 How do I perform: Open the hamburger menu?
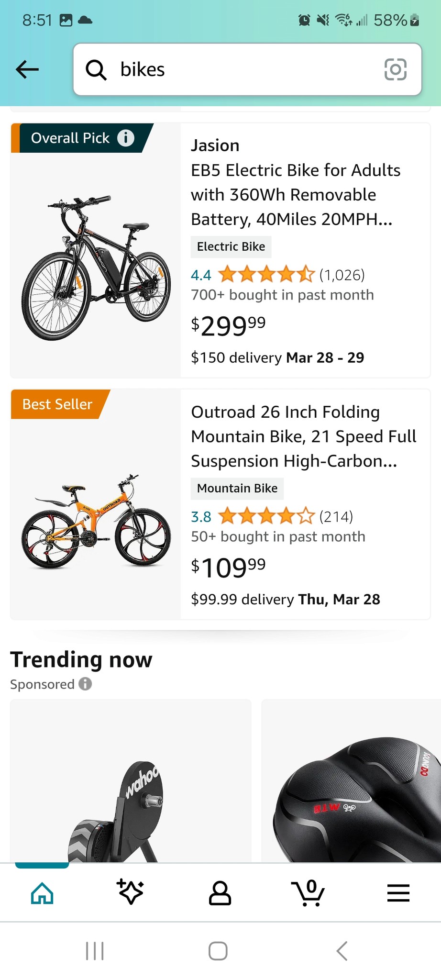click(x=398, y=892)
